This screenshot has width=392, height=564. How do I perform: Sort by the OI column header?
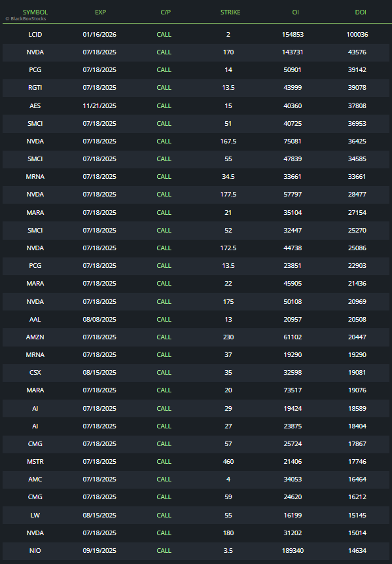[295, 12]
